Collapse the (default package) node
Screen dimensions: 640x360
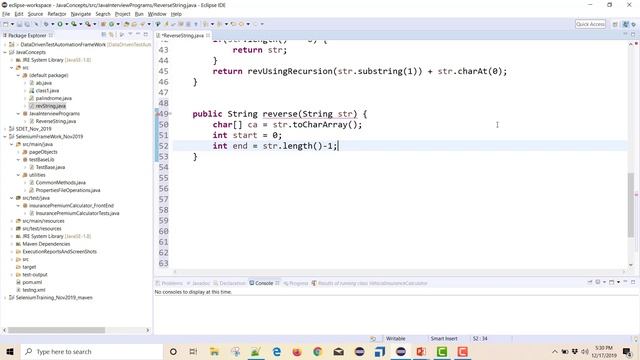point(18,75)
